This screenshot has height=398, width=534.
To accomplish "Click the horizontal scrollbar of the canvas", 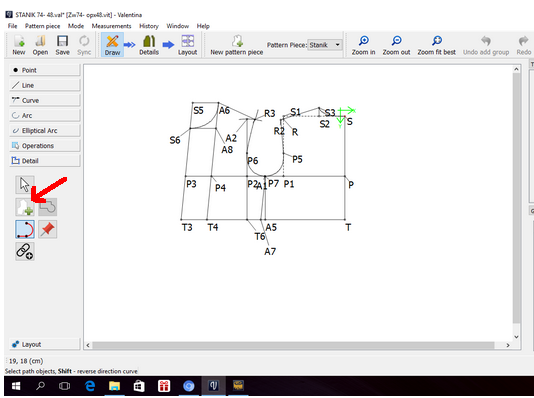I will (x=293, y=345).
